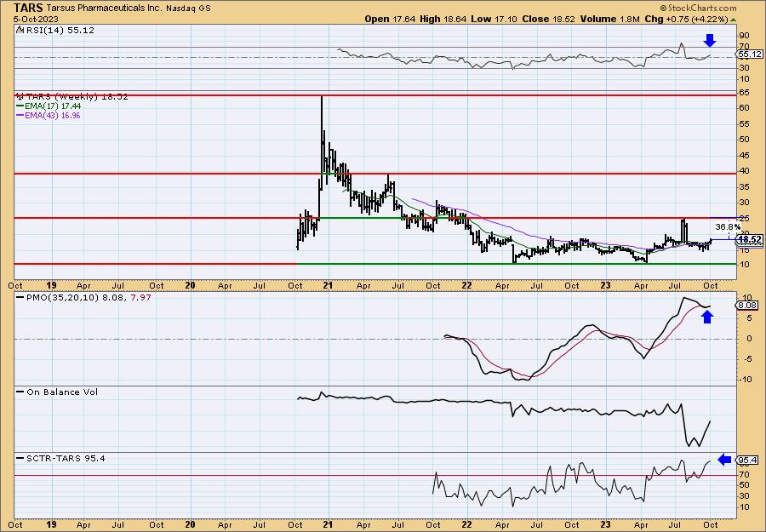Click the EMA(43) 16.96 legend text
The image size is (766, 532).
(x=54, y=116)
